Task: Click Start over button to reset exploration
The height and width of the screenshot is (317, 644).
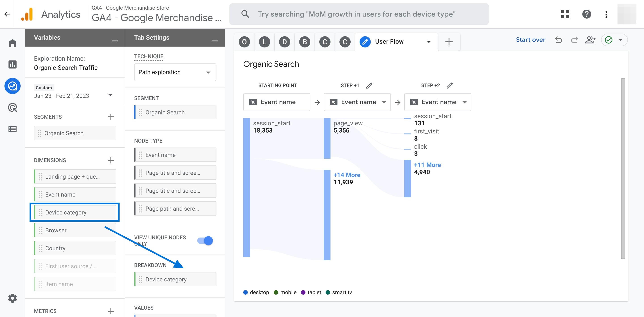Action: pos(531,40)
